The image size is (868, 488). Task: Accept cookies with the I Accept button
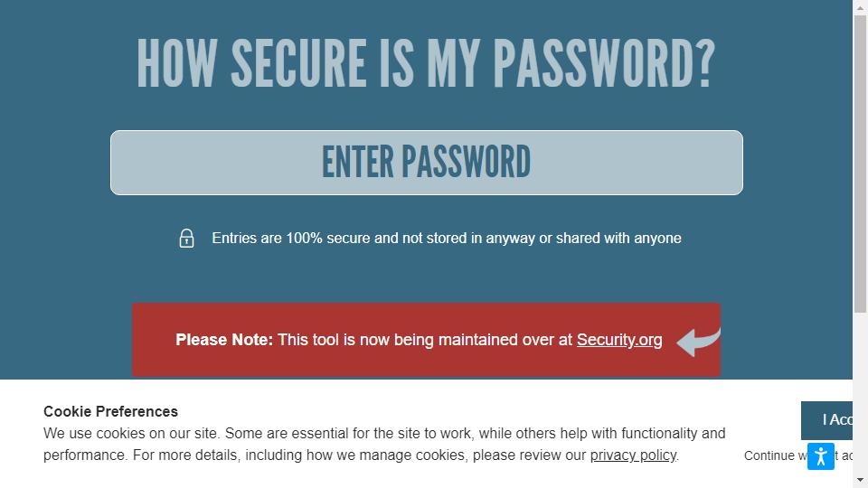click(x=826, y=420)
